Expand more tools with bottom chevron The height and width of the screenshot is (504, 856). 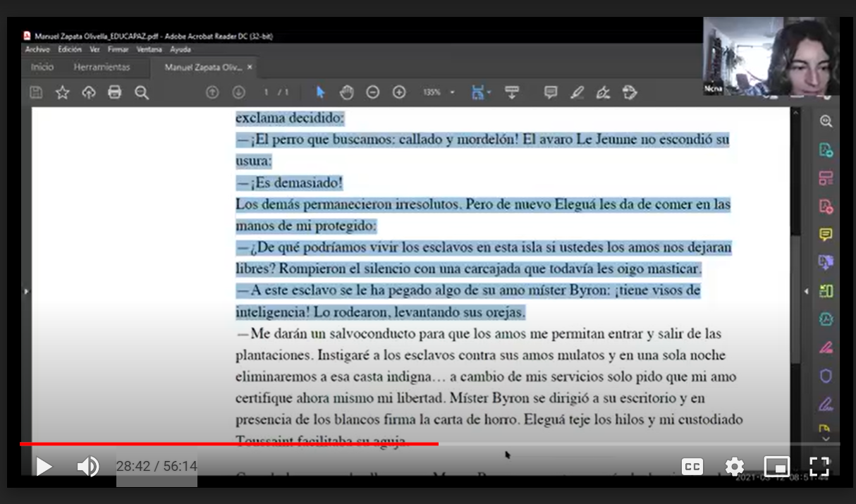(826, 438)
